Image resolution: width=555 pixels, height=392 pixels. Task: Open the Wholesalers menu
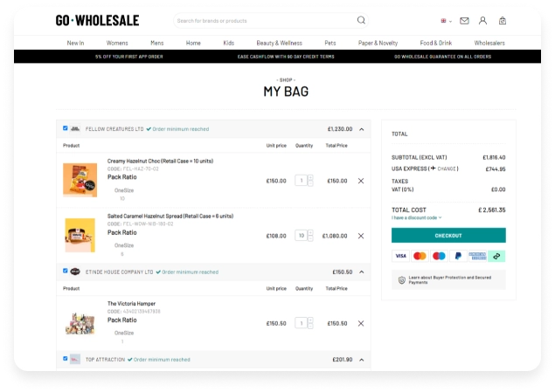coord(489,43)
